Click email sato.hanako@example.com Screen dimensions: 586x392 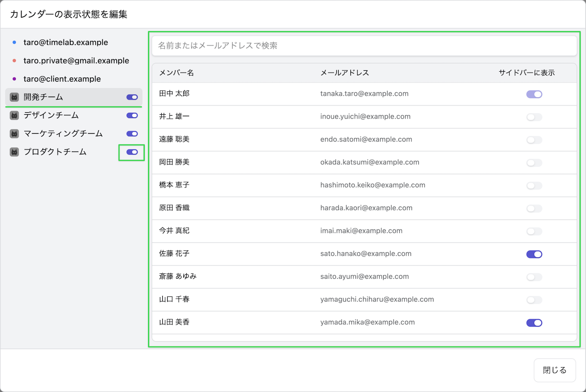tap(366, 253)
